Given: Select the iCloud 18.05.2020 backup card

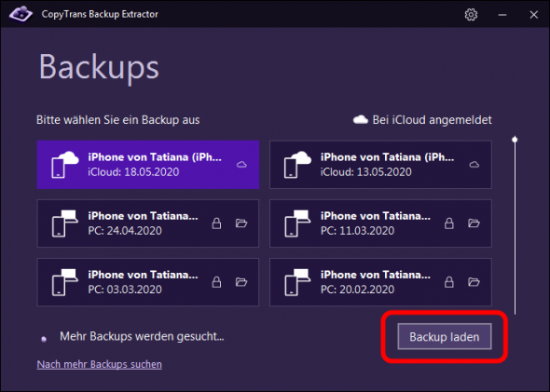Looking at the screenshot, I should click(x=148, y=165).
